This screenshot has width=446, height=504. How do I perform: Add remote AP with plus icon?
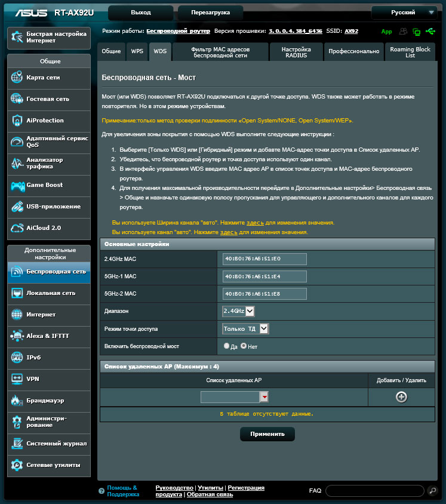pyautogui.click(x=401, y=397)
